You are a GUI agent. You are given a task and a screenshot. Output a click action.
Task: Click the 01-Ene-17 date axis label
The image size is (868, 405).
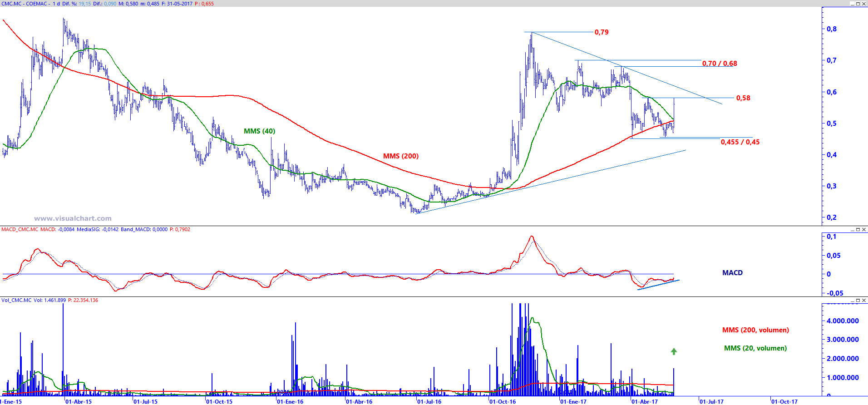573,401
